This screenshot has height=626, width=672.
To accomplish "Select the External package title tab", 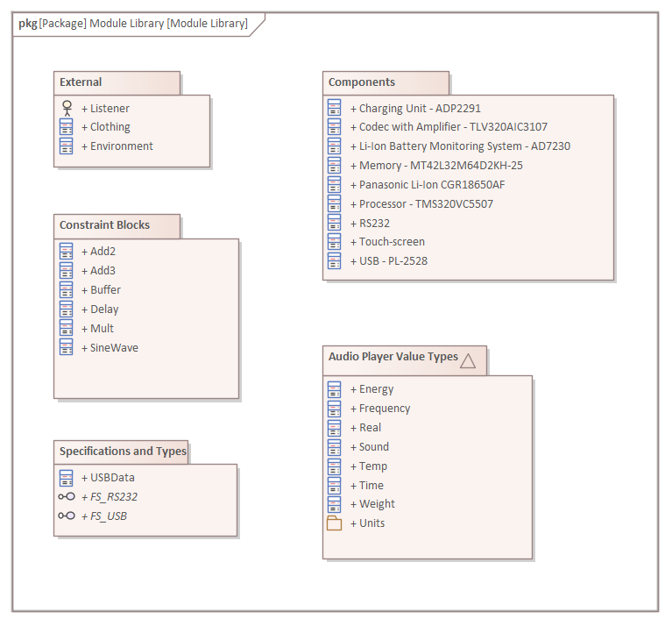I will [x=117, y=82].
